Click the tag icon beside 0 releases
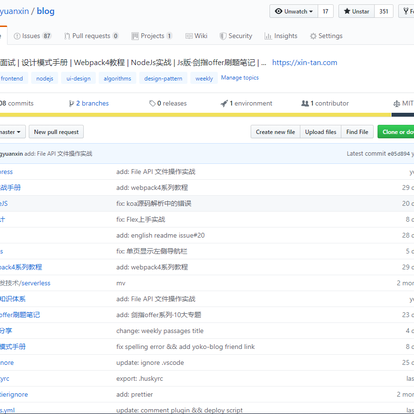The image size is (414, 414). (x=152, y=103)
